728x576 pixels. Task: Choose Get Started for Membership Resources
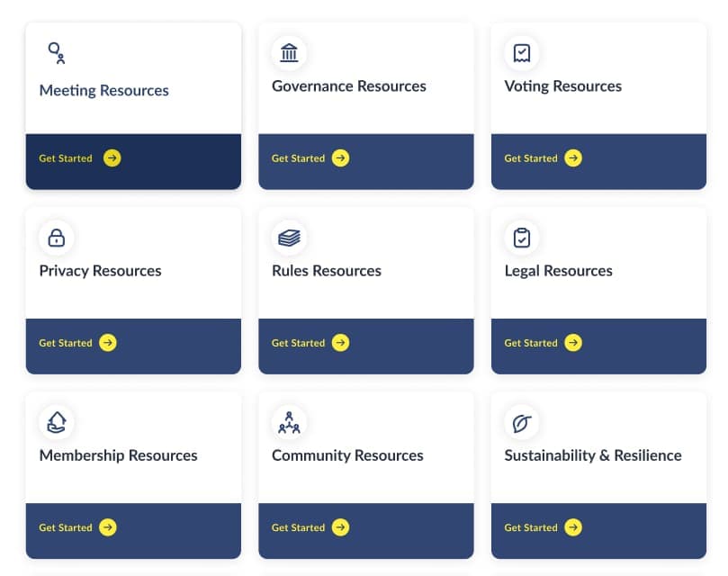(x=77, y=527)
